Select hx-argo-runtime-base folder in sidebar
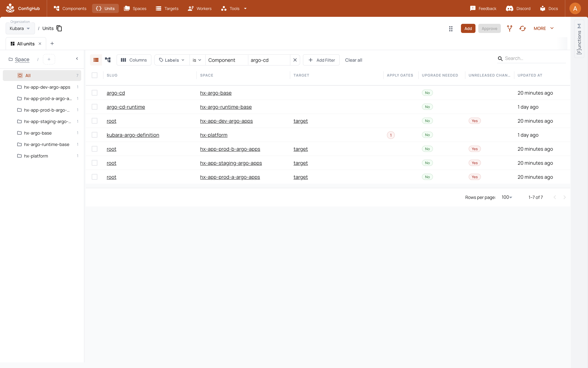The image size is (588, 368). (x=42, y=144)
